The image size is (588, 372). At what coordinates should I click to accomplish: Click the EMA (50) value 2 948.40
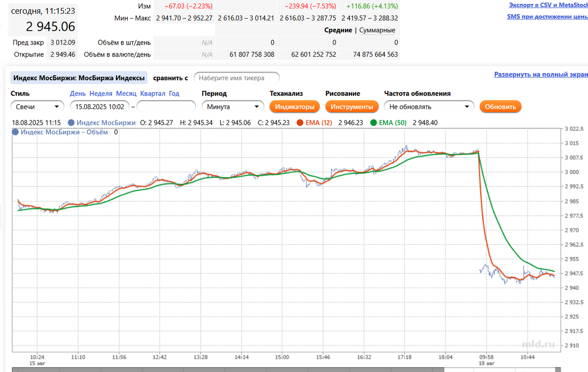point(425,123)
